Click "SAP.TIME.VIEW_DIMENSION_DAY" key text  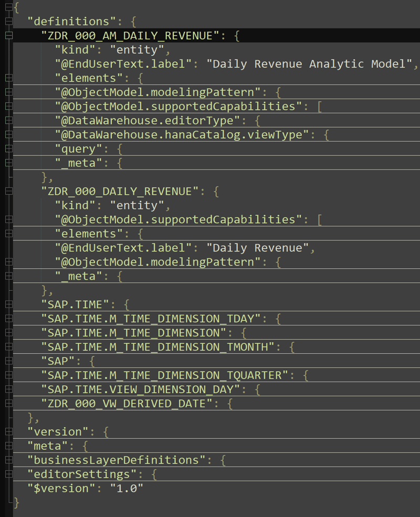(141, 389)
